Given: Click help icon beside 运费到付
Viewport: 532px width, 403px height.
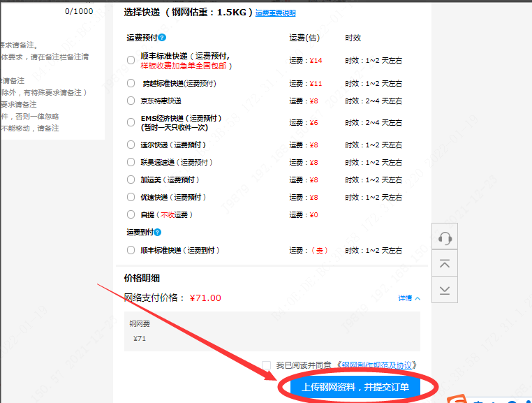Looking at the screenshot, I should click(x=158, y=233).
